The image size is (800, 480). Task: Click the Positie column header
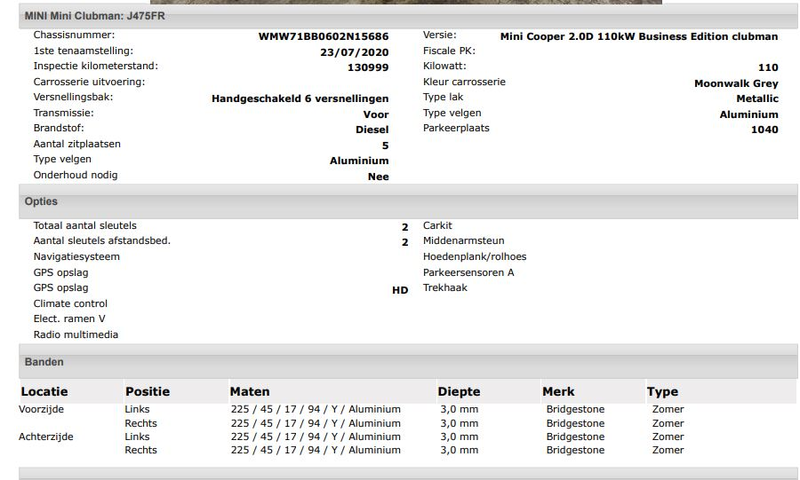147,391
